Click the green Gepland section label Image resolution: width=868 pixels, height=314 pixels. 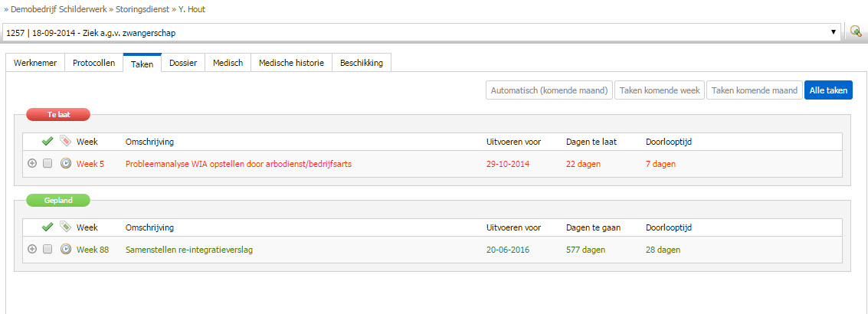pyautogui.click(x=58, y=201)
